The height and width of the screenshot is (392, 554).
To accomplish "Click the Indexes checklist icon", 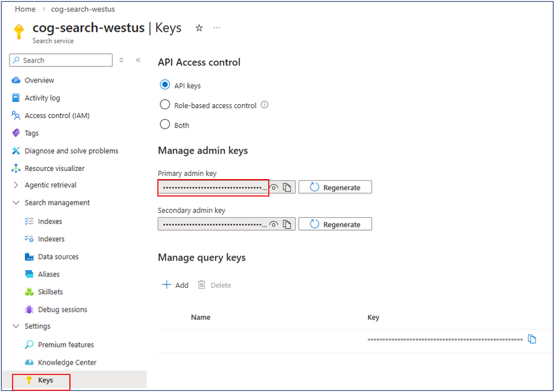I will click(29, 221).
